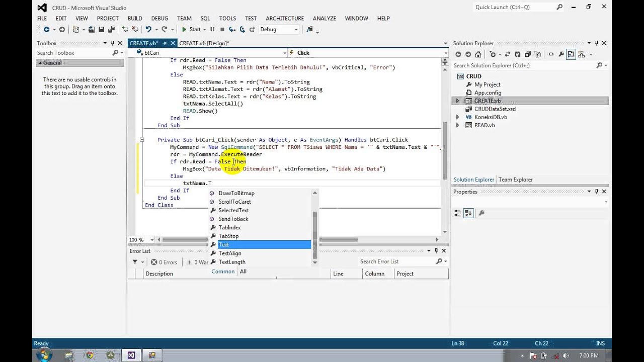644x362 pixels.
Task: Click the Save All toolbar icon
Action: [112, 29]
